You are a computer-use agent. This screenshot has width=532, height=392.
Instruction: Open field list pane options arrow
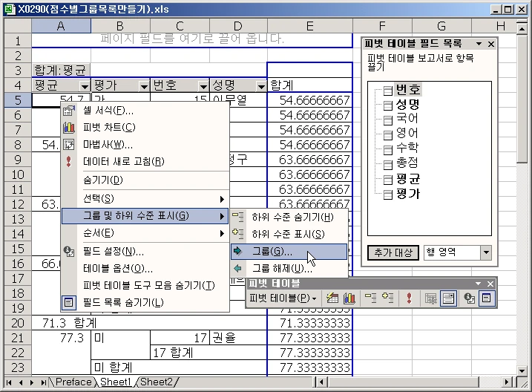[x=479, y=44]
